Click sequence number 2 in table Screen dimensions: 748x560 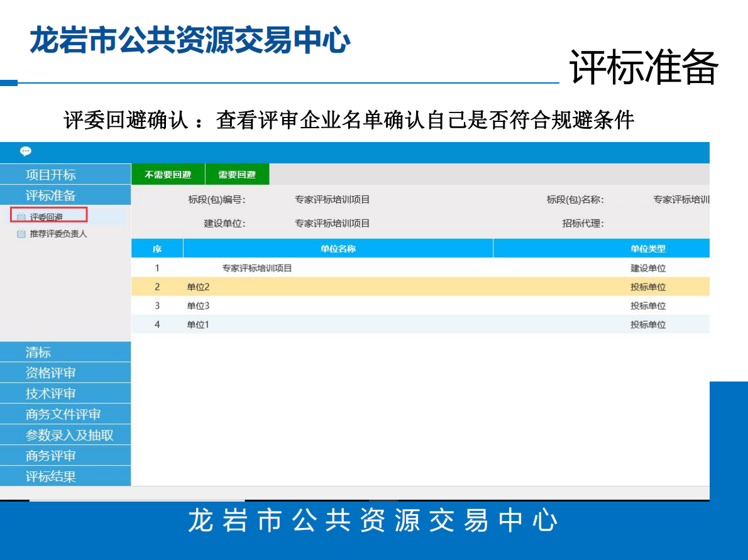[x=157, y=287]
